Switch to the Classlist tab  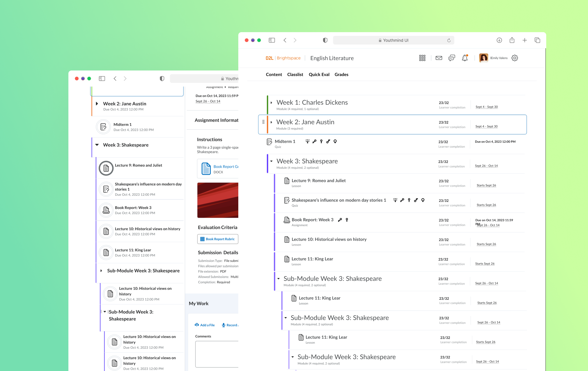[295, 74]
